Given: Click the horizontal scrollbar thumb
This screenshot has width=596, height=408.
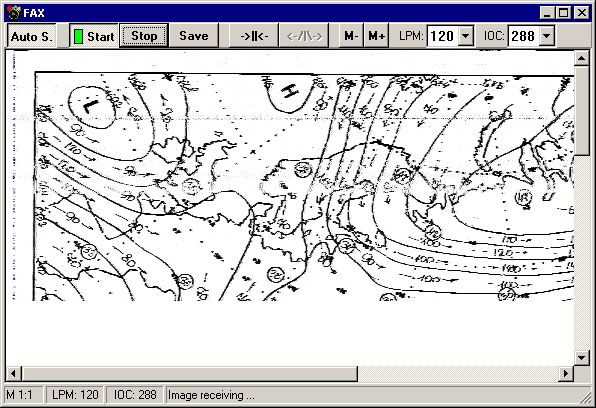Looking at the screenshot, I should [190, 373].
